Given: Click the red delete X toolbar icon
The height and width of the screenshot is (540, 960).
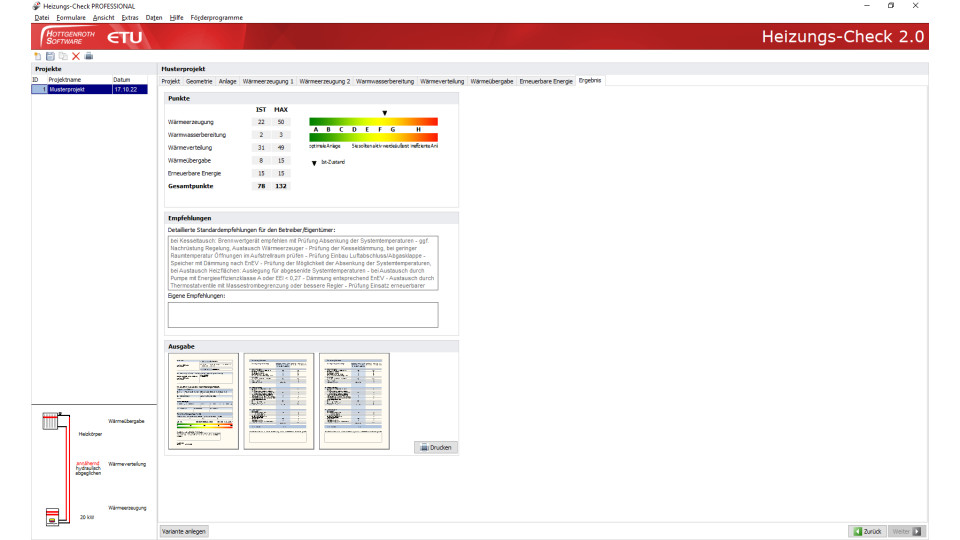Looking at the screenshot, I should tap(76, 57).
